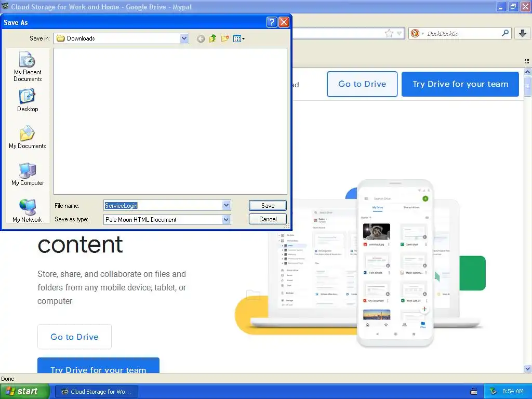532x399 pixels.
Task: Jump to Desktop in Save As sidebar
Action: (x=28, y=100)
